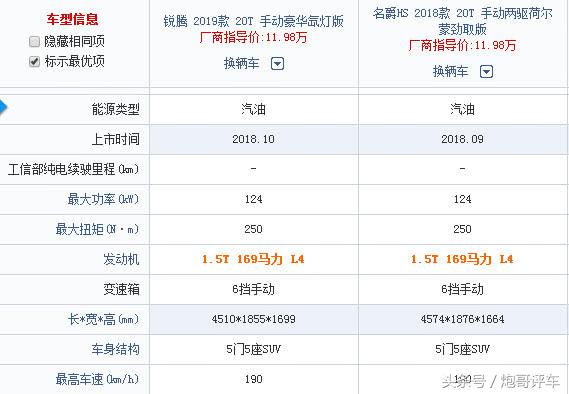Open 换辆车 dropdown arrow under 锐腾
569x394 pixels.
coord(278,64)
